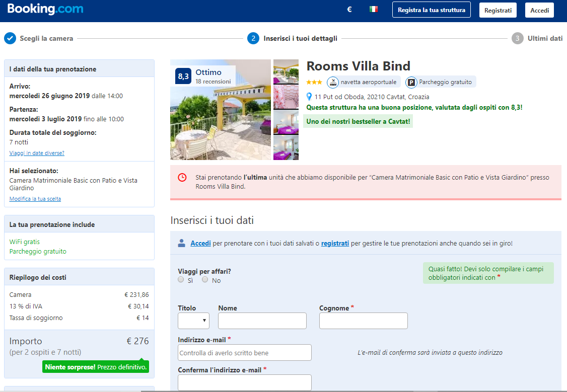Select Inserisci i tuoi dettagli step
The width and height of the screenshot is (567, 392).
point(301,38)
